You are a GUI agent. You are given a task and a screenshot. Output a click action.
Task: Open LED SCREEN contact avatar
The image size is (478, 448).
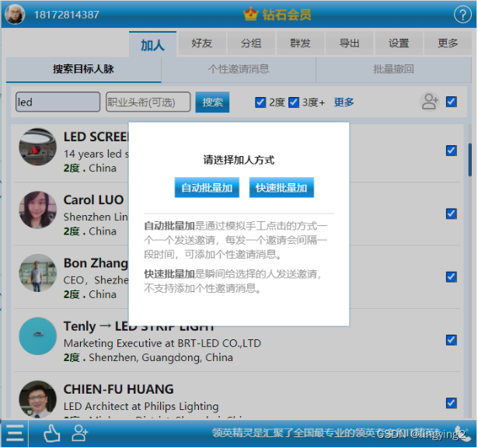38,147
